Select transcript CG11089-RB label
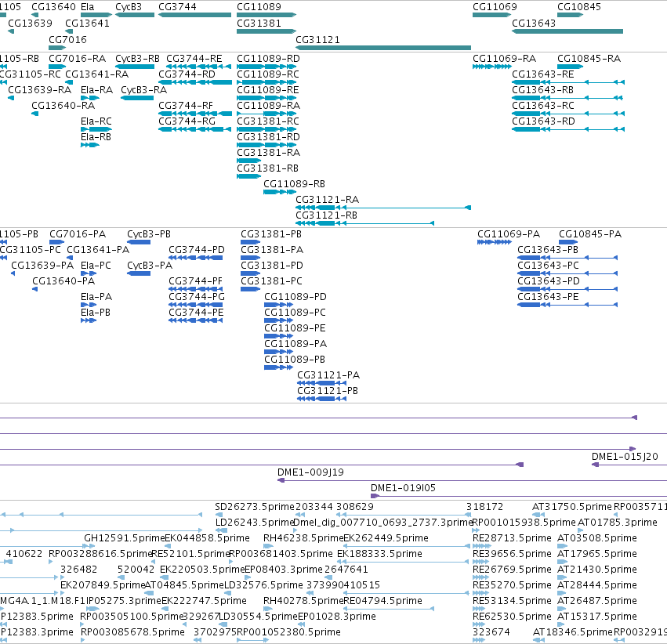The width and height of the screenshot is (667, 644). 294,183
